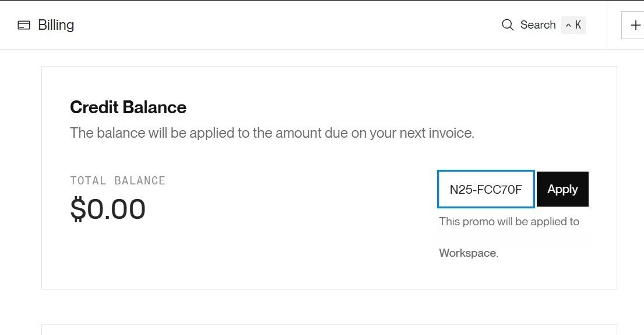The width and height of the screenshot is (644, 335).
Task: Click the dollar sign of the total balance
Action: [x=78, y=209]
